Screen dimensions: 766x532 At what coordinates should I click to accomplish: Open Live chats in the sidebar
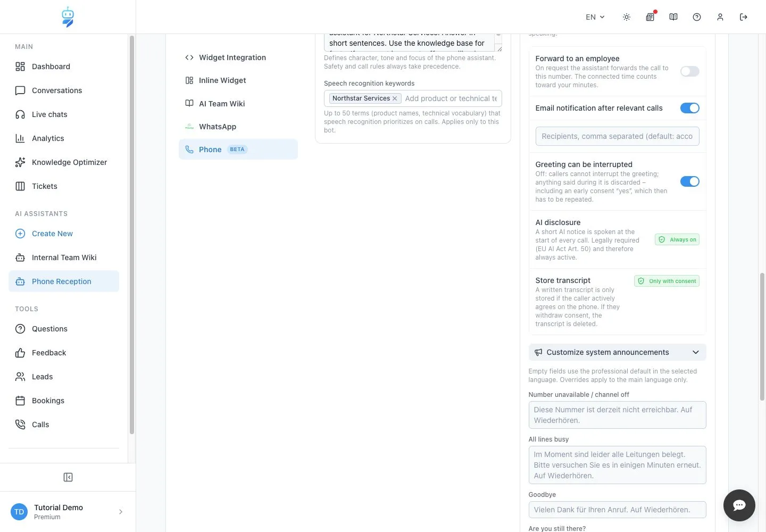(64, 114)
